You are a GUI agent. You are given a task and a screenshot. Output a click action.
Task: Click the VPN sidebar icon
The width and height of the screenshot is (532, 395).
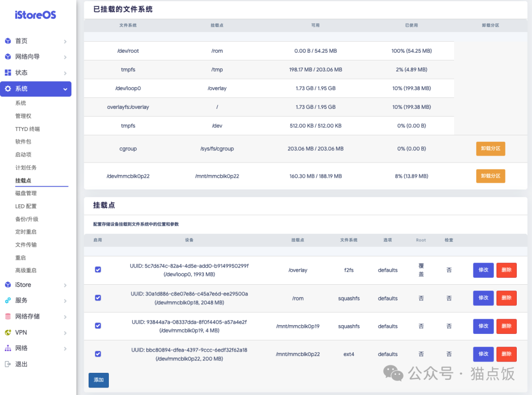coord(9,332)
